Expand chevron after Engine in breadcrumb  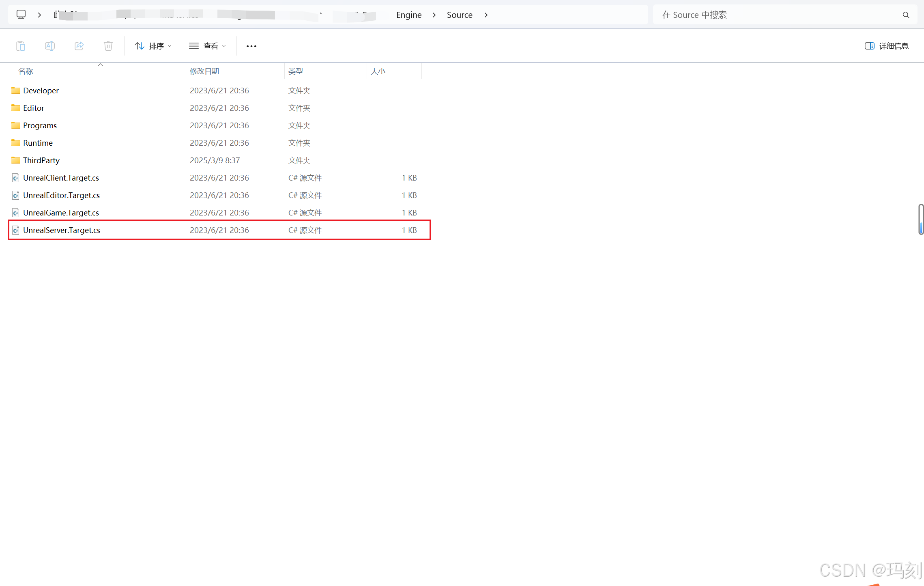(434, 15)
